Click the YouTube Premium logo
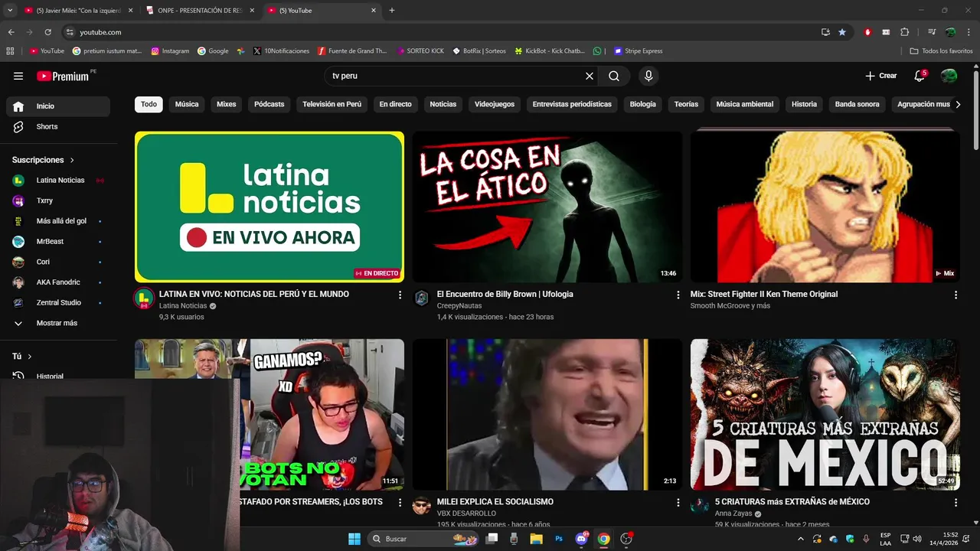Screen dimensions: 980x551 point(63,76)
